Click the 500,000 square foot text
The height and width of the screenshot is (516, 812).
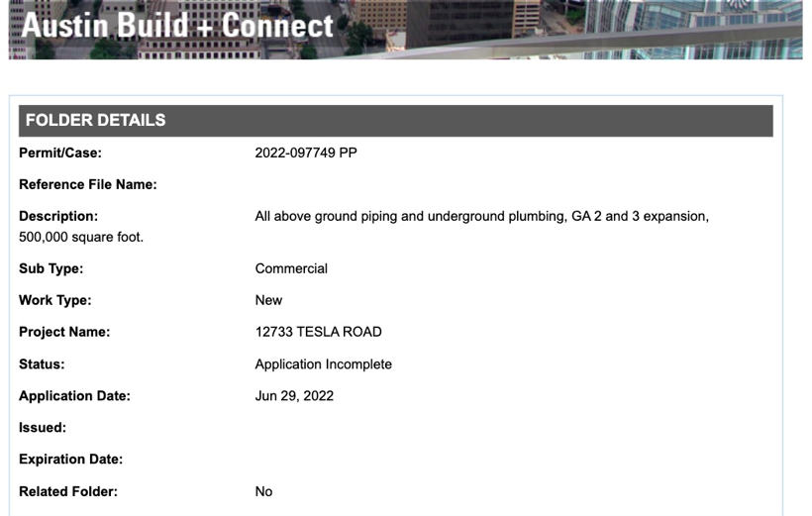tap(81, 237)
